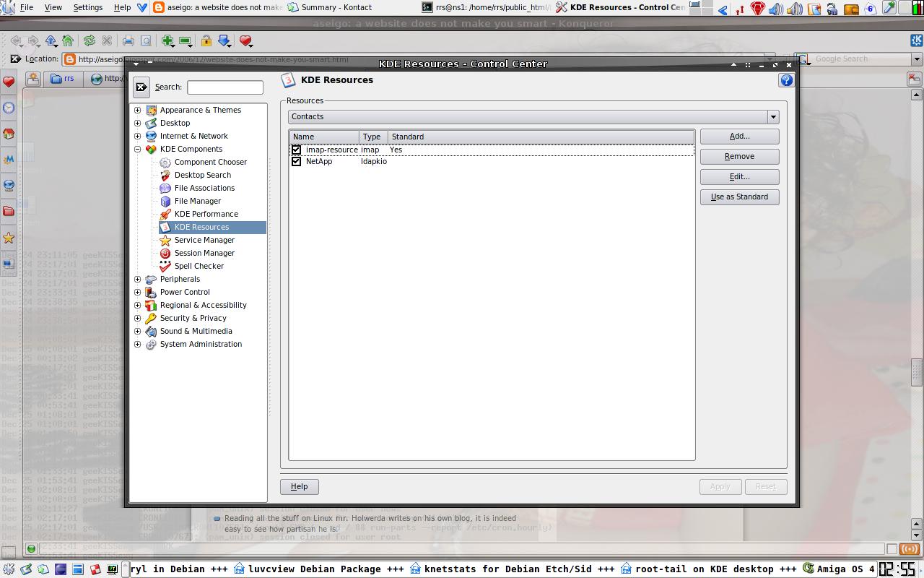Uncheck the imap-resource checkbox

point(296,150)
